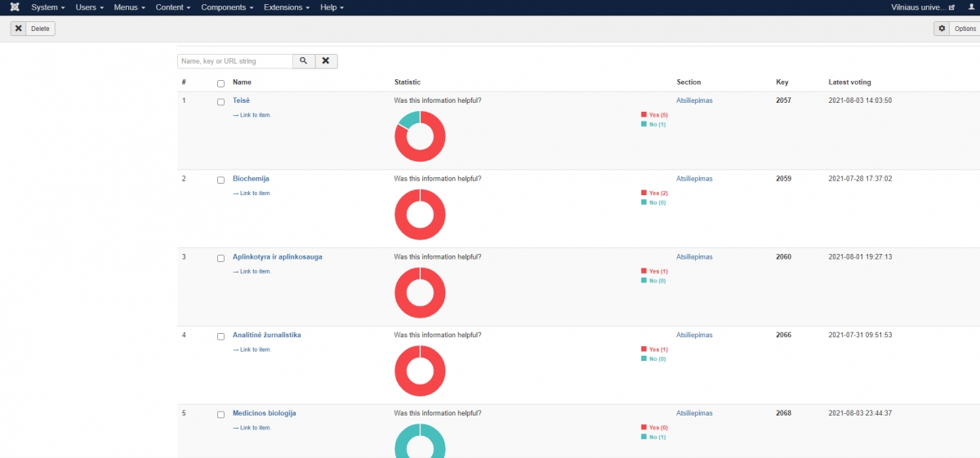The image size is (980, 458).
Task: Click the search magnifier icon button
Action: (x=303, y=61)
